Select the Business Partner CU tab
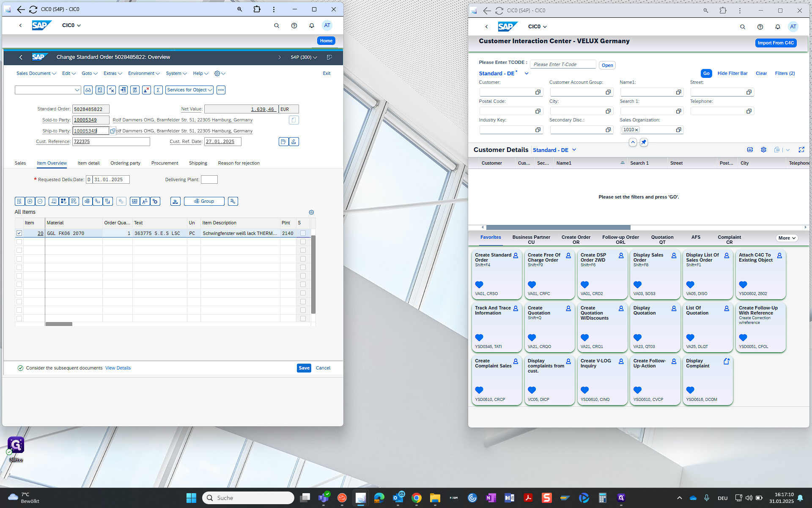The height and width of the screenshot is (508, 812). [531, 240]
